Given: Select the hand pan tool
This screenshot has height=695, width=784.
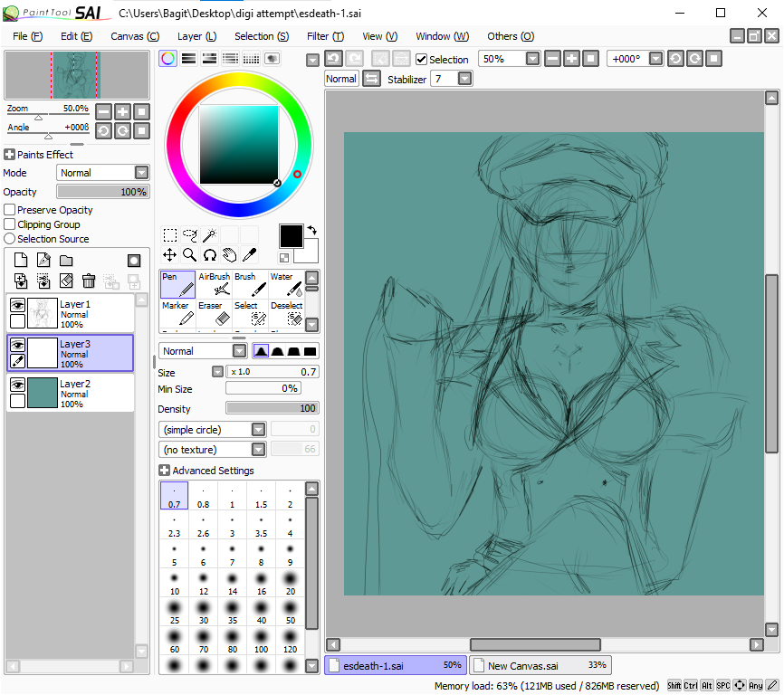Looking at the screenshot, I should (x=230, y=255).
